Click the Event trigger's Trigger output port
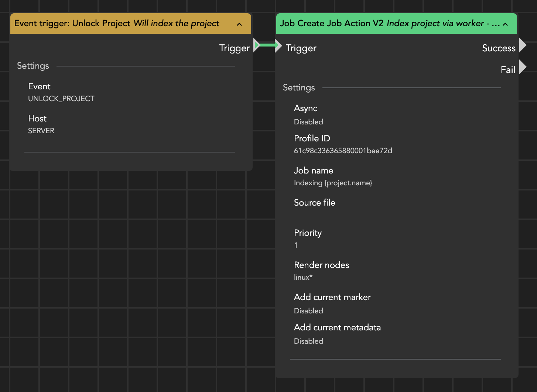The image size is (537, 392). (x=256, y=45)
